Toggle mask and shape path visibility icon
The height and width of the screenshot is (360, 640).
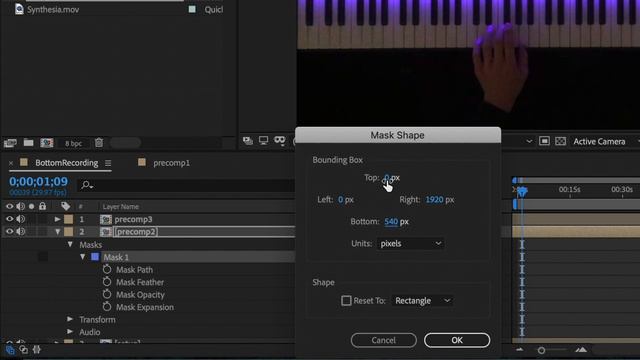[280, 141]
